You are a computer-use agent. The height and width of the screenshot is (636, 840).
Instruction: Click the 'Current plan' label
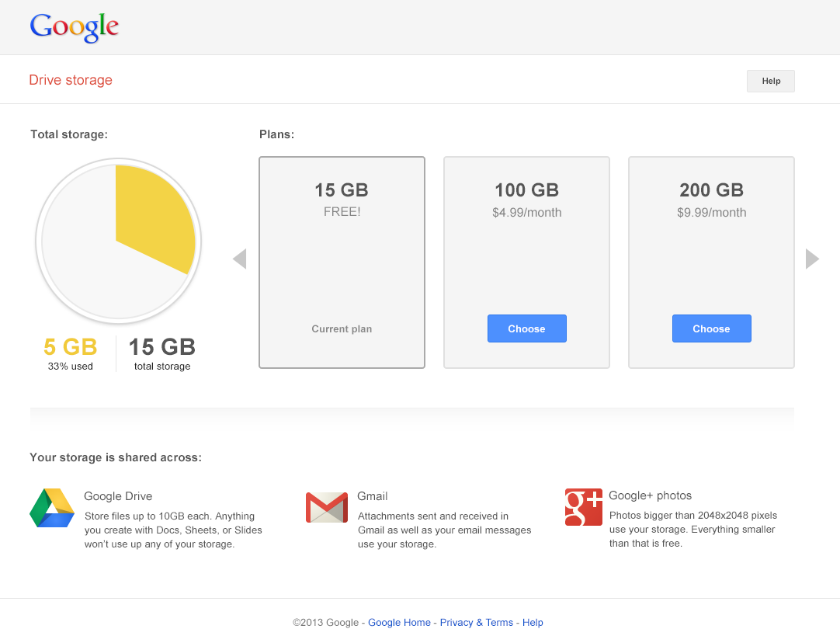(342, 329)
